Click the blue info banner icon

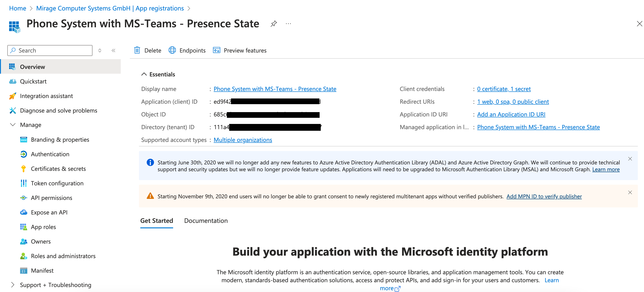coord(150,162)
